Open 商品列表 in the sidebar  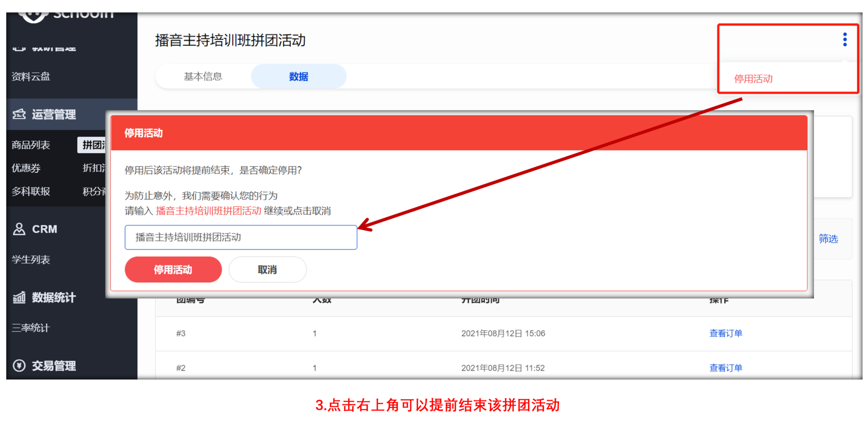[x=31, y=145]
